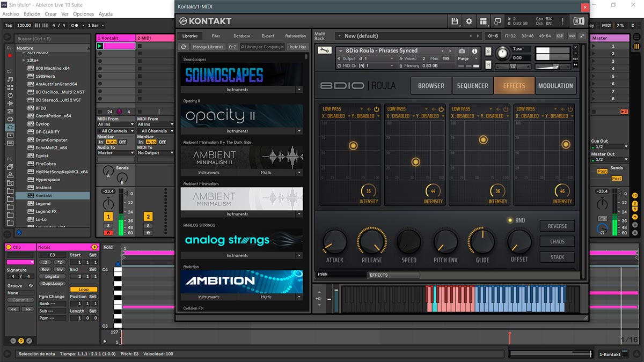This screenshot has height=362, width=644.
Task: Expand z3ta+ folder in browser
Action: coord(24,61)
